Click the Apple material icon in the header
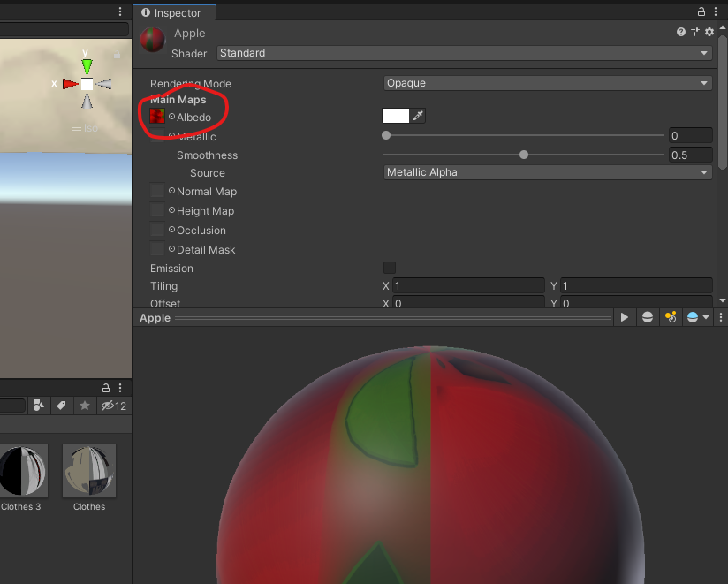The image size is (728, 584). click(152, 40)
